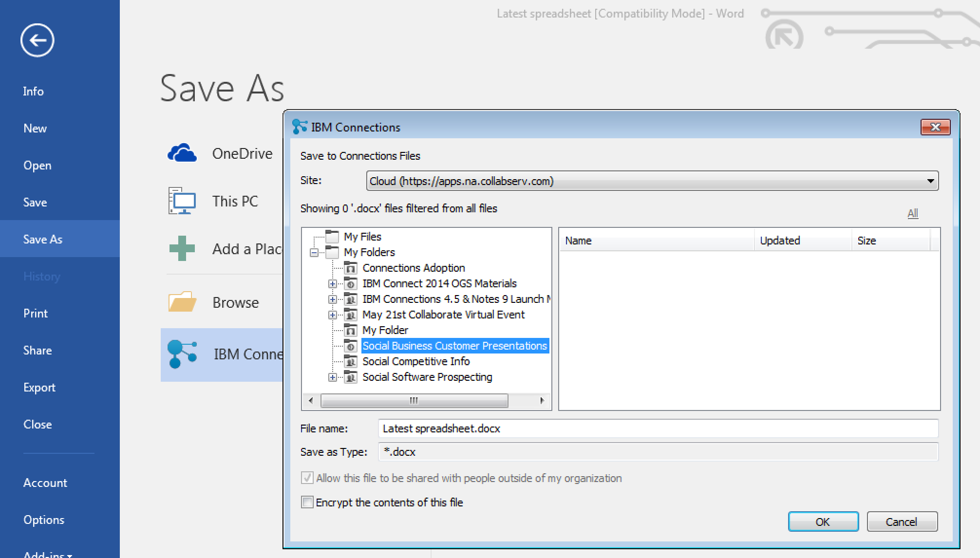Choose the This PC computer icon
The height and width of the screenshot is (558, 980).
click(x=182, y=201)
